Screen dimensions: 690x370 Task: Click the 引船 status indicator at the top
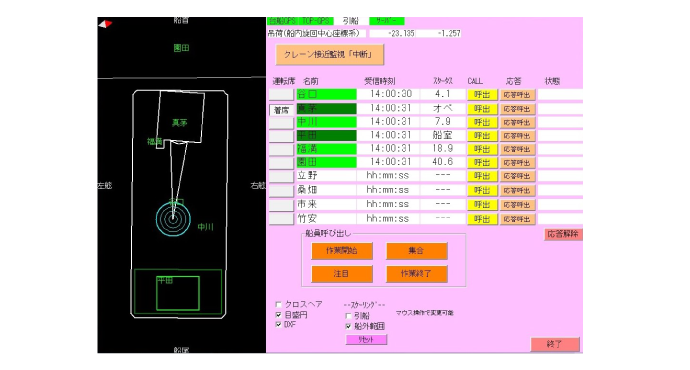351,21
